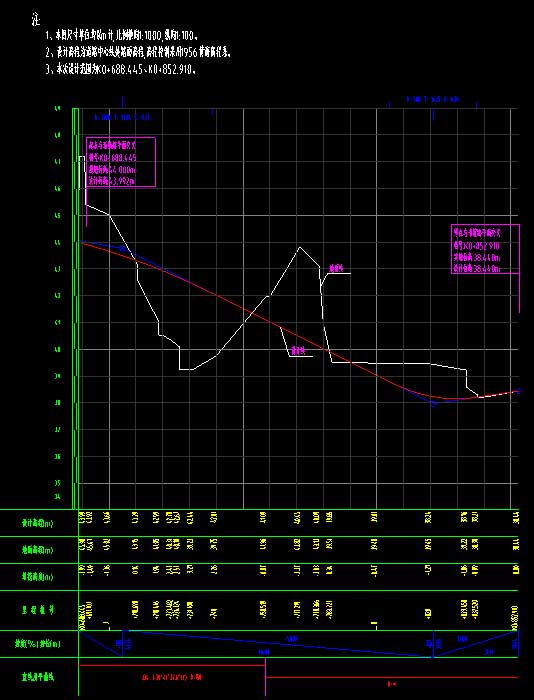The image size is (534, 700).
Task: Select note 3 with range K0+688.445~K0+852.910
Action: click(x=121, y=70)
